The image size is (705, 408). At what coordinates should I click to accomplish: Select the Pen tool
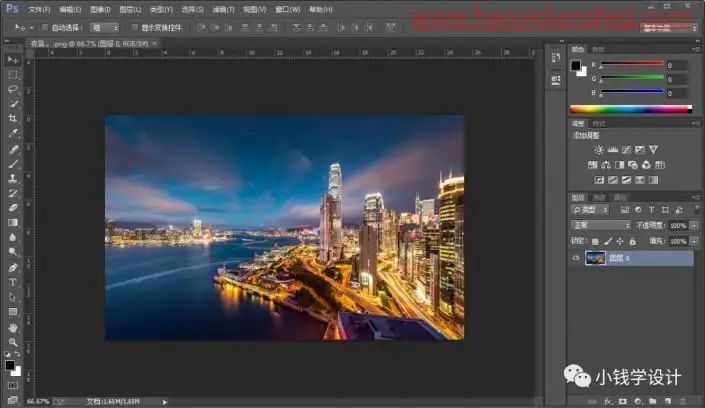tap(13, 268)
